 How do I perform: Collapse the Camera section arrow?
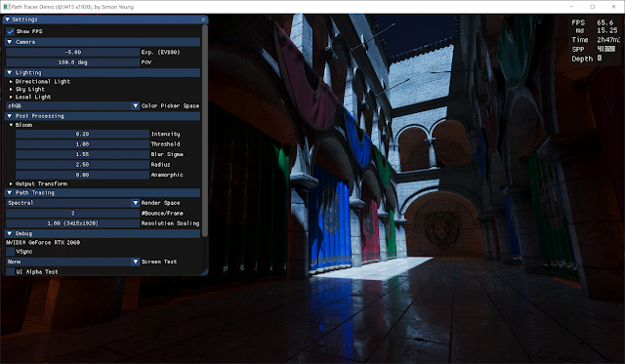10,42
